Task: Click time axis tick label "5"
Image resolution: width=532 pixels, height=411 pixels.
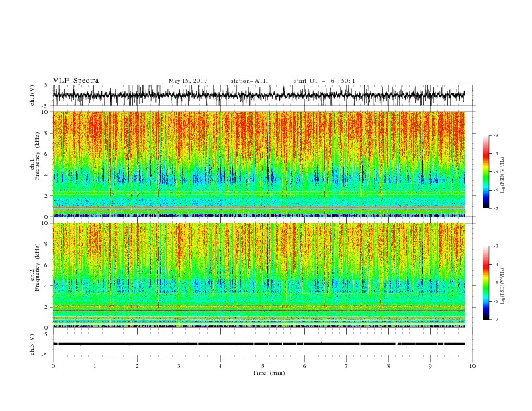Action: click(263, 366)
